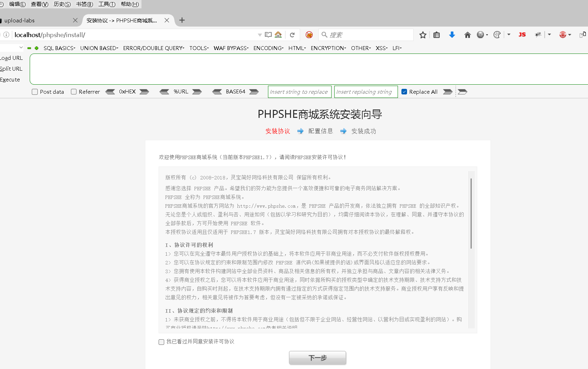The width and height of the screenshot is (588, 369).
Task: Check the agree to install license checkbox
Action: (161, 342)
